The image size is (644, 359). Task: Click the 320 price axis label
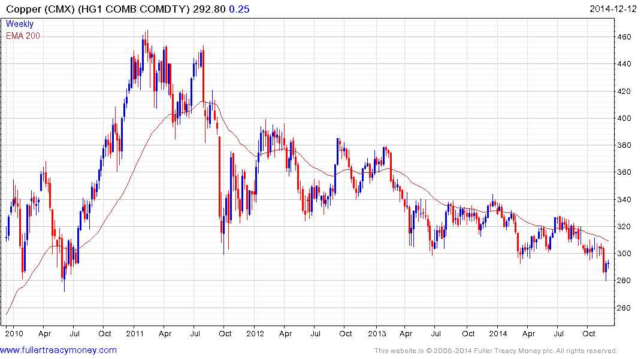tap(624, 227)
